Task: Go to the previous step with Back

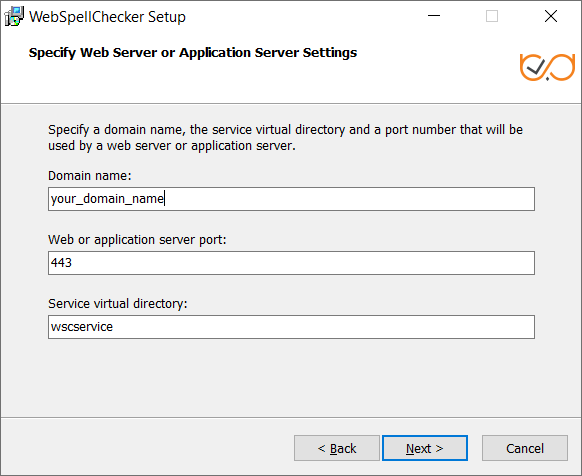Action: tap(337, 448)
